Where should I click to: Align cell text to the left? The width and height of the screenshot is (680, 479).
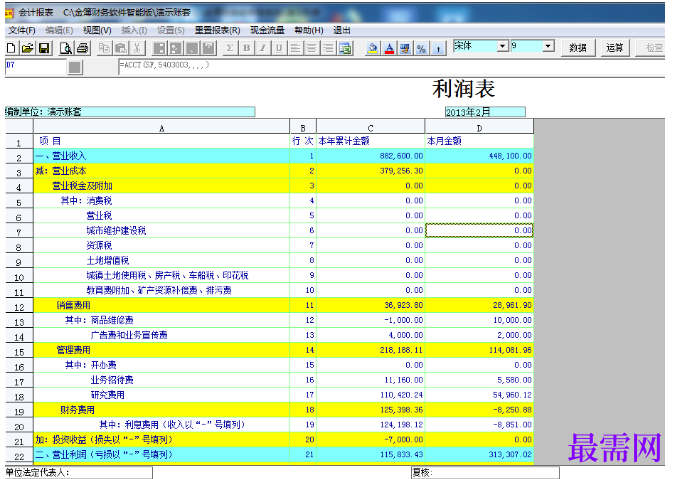click(295, 48)
